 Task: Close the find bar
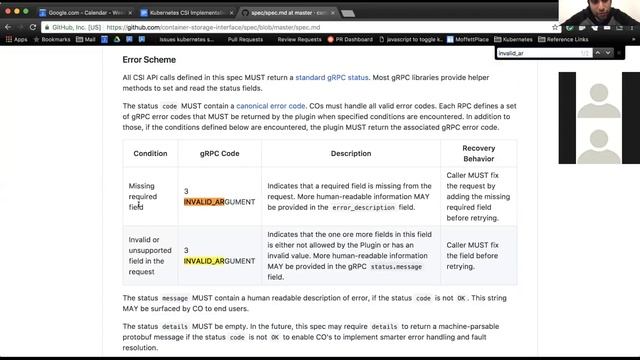[x=619, y=53]
